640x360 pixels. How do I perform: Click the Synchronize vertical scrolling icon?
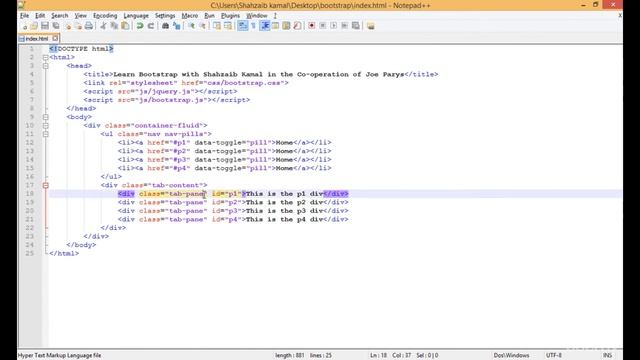tap(217, 26)
